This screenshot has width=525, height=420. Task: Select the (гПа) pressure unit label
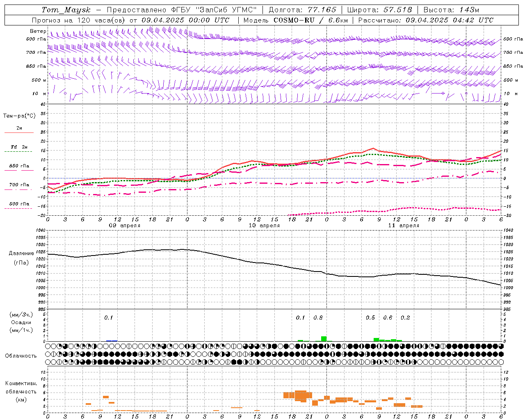tap(21, 263)
